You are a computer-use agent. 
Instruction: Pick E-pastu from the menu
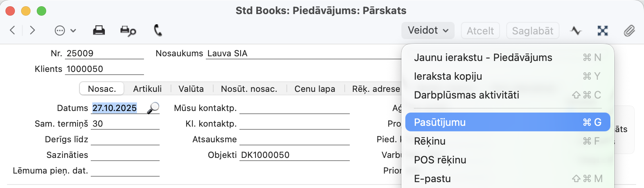(x=432, y=179)
